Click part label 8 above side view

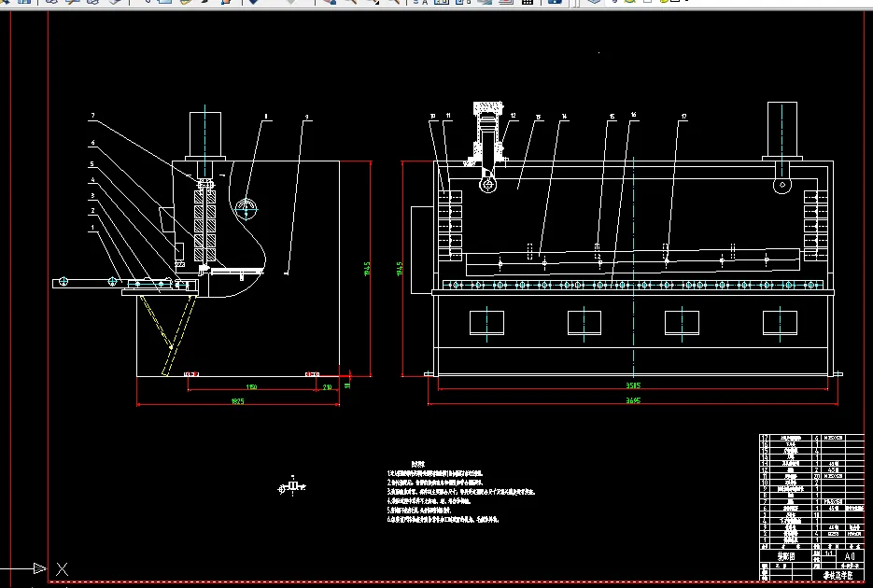point(266,117)
